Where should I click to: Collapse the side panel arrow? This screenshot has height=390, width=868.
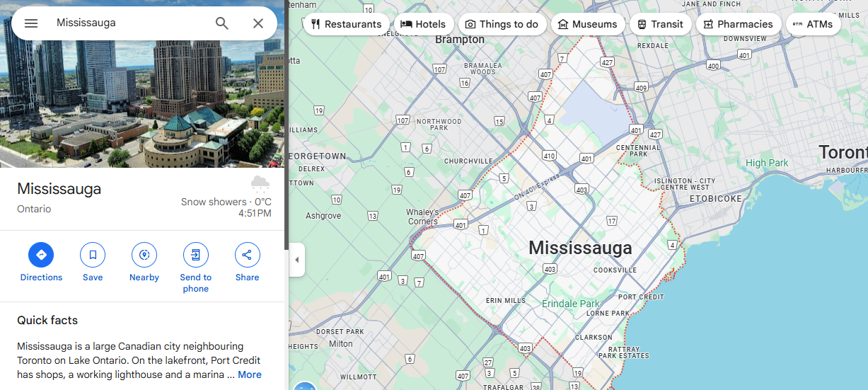pos(296,260)
